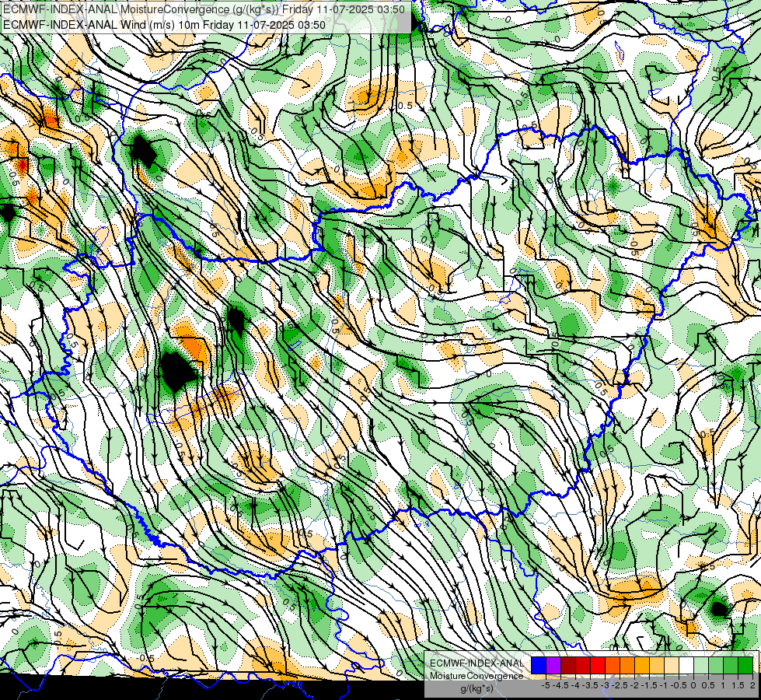761x700 pixels.
Task: Click the 0 legend tick value
Action: point(693,685)
